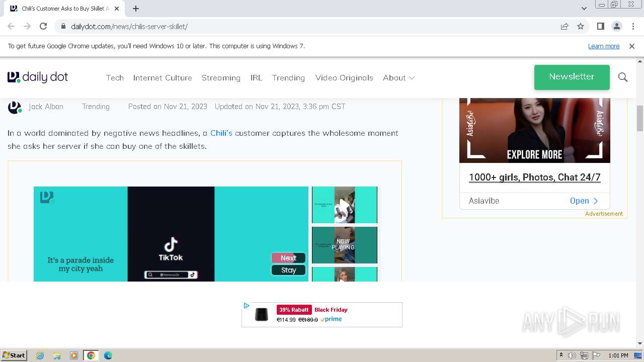
Task: Open the IRL nav section
Action: pos(256,77)
